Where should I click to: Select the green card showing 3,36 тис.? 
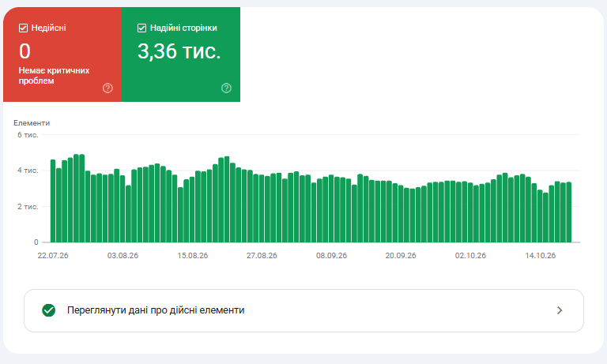[x=181, y=54]
